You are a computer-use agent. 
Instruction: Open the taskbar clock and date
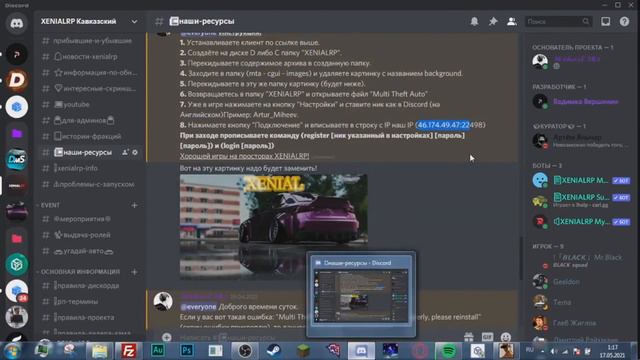pos(612,351)
